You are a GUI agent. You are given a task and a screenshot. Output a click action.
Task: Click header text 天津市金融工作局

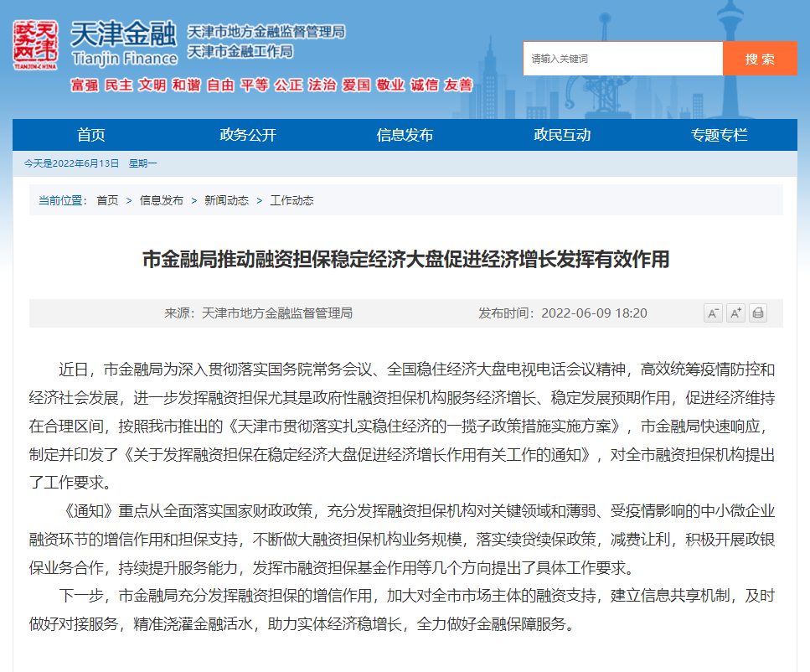click(240, 52)
